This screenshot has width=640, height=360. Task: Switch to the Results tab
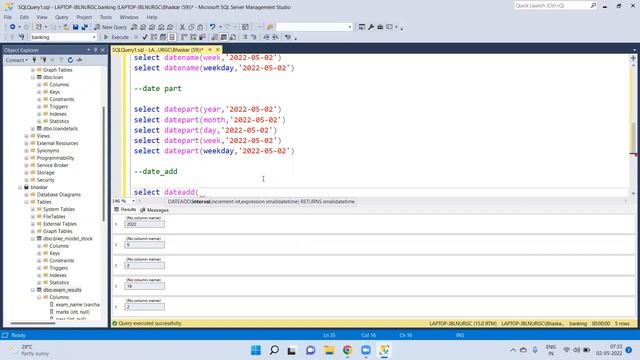[x=125, y=209]
